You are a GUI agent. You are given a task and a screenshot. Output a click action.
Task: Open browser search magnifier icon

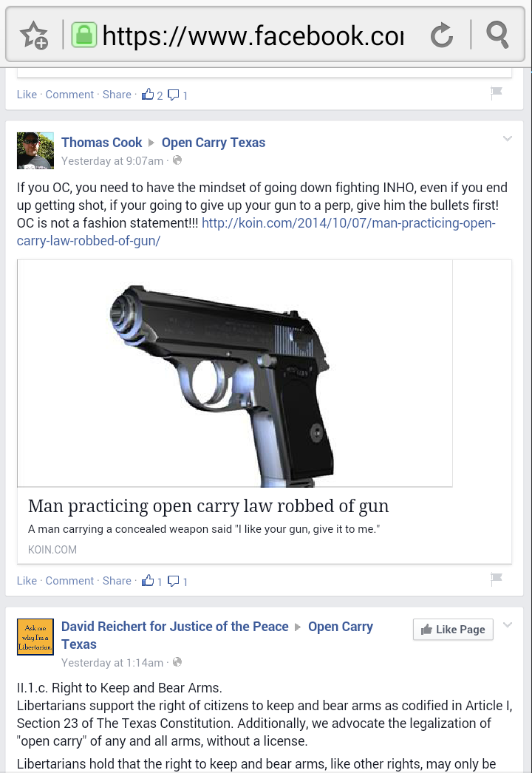click(x=497, y=35)
